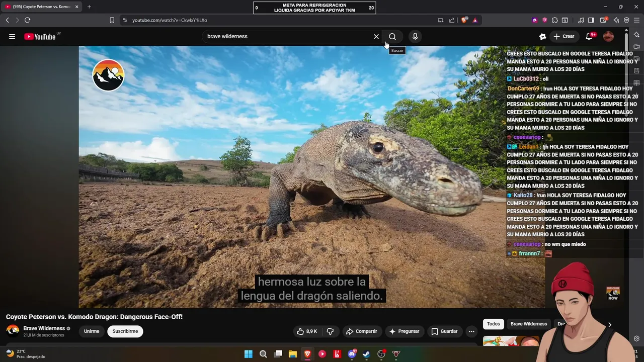Toggle the browser sidebar panel icon
Viewport: 644px width, 362px height.
(x=591, y=20)
